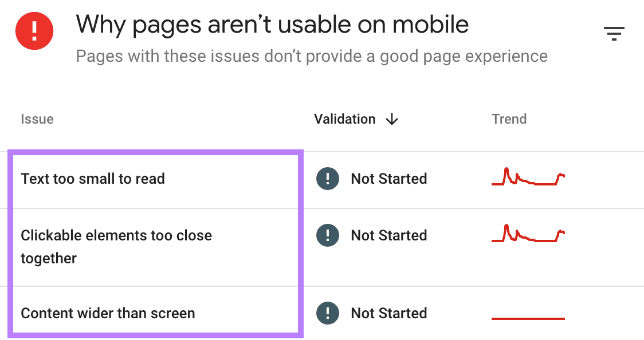Open the 'Content wider than screen' issue
644x340 pixels.
coord(108,313)
